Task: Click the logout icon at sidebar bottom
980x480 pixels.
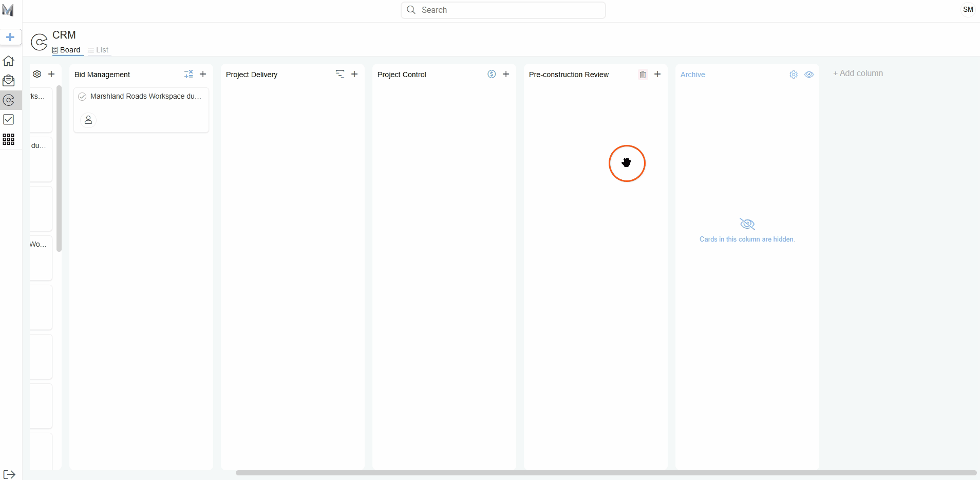Action: [x=9, y=474]
